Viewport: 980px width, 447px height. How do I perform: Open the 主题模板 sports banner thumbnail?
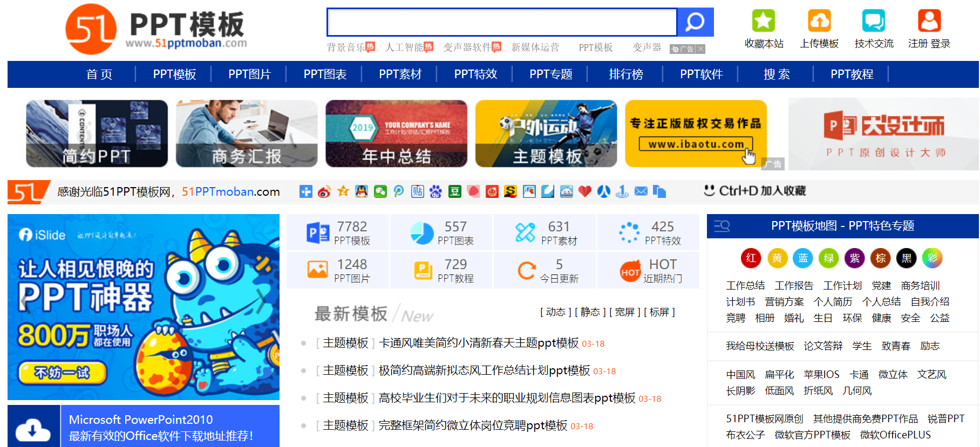[546, 133]
